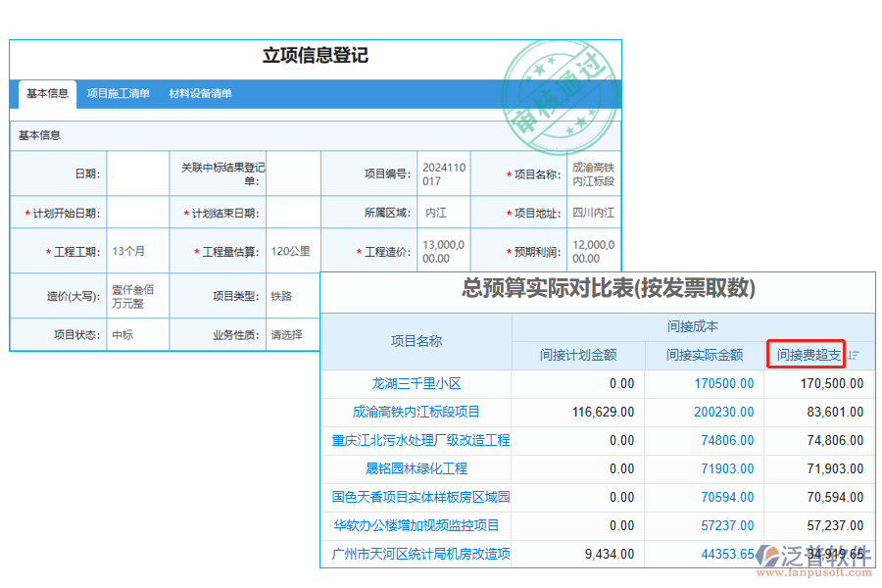Click the 170500.00 amount link
The height and width of the screenshot is (588, 882).
723,383
